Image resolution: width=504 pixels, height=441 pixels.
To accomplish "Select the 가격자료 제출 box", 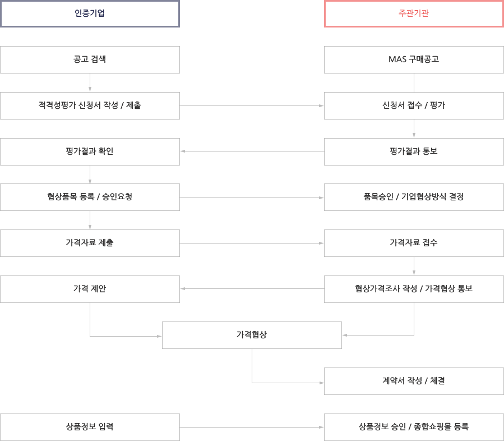I will coord(90,243).
